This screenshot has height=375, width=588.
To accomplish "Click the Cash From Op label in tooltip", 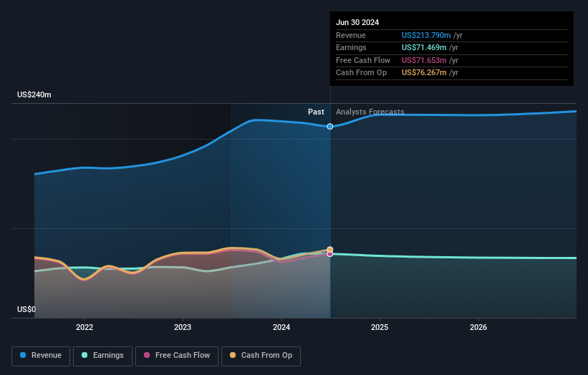I will point(361,73).
